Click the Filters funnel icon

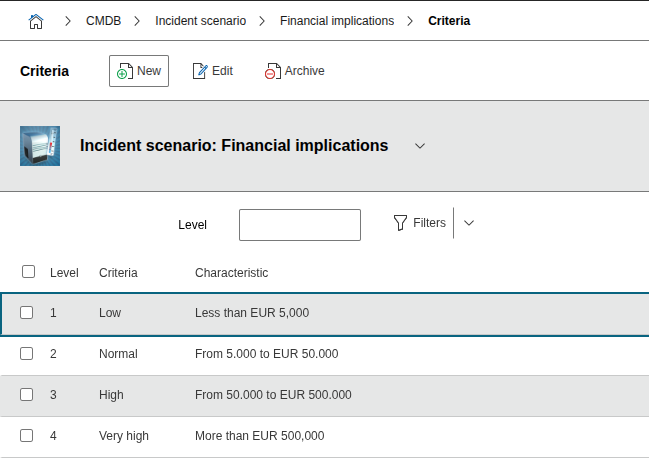[x=400, y=223]
